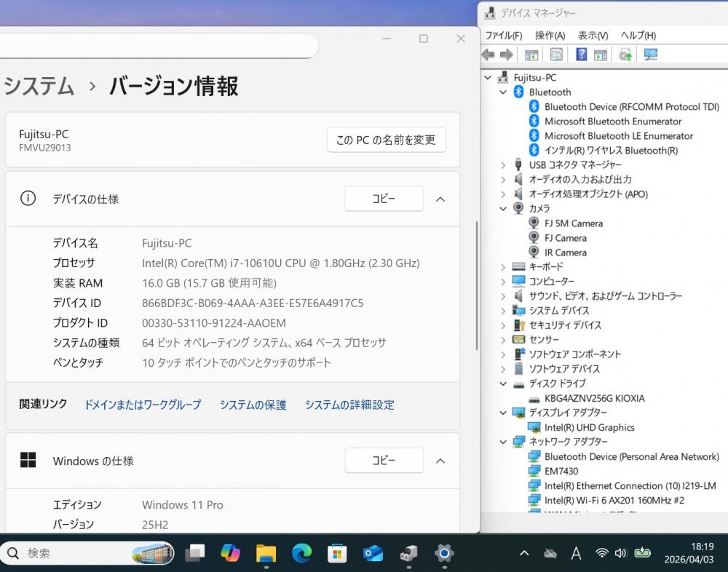The height and width of the screenshot is (572, 728).
Task: Expand the USB コネクタ マネージャー node
Action: pyautogui.click(x=503, y=165)
